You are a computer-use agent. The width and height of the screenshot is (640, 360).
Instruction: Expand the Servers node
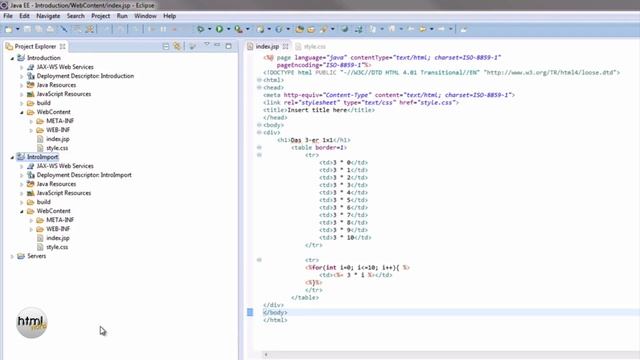12,256
